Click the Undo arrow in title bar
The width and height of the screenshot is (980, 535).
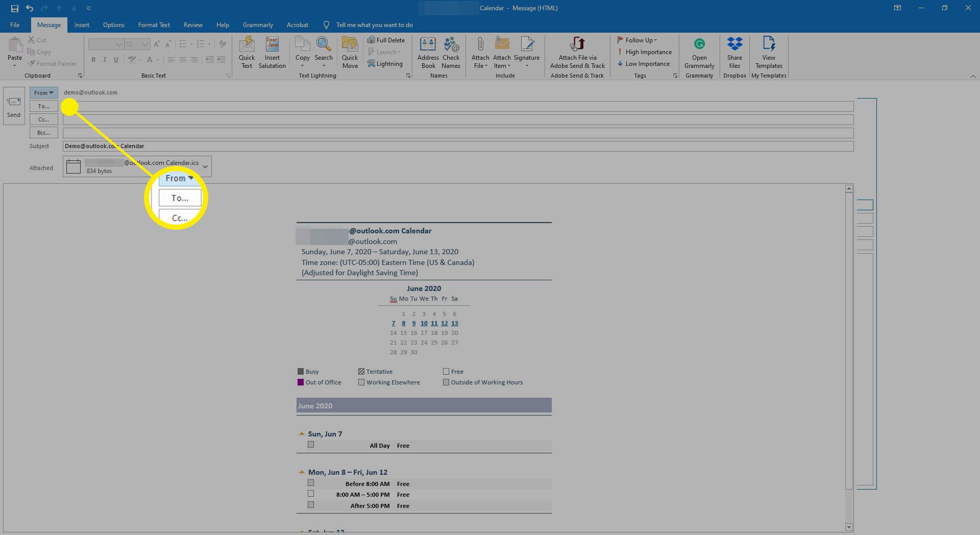(30, 8)
